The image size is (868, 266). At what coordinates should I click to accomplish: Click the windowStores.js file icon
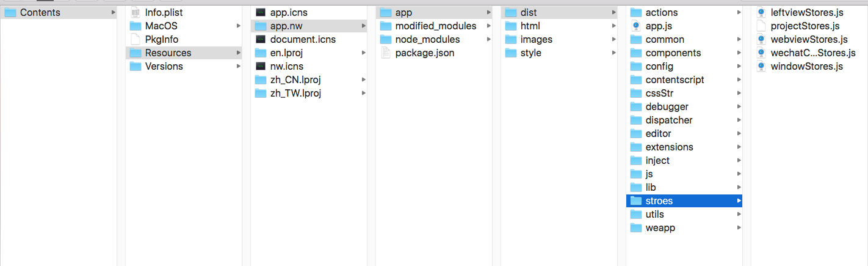[761, 66]
